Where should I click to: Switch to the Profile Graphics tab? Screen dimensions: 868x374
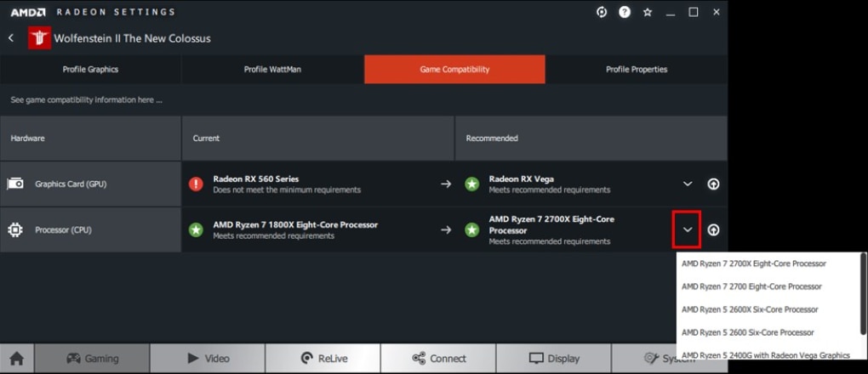(x=90, y=69)
